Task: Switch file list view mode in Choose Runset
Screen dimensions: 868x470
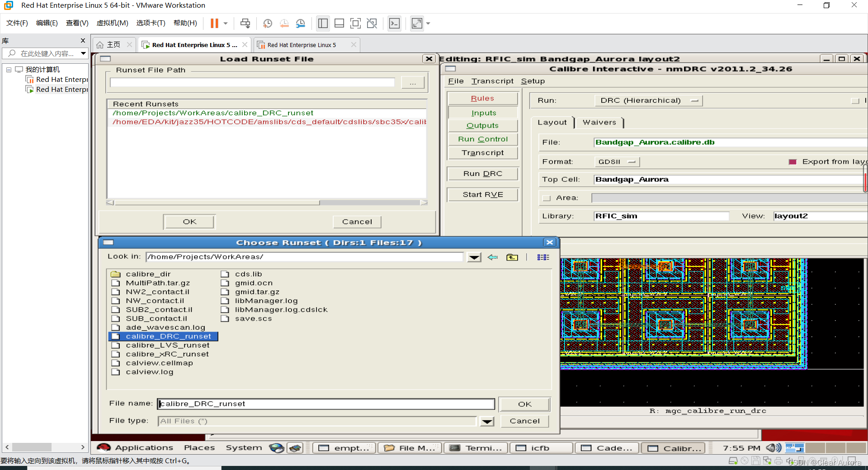Action: [543, 257]
